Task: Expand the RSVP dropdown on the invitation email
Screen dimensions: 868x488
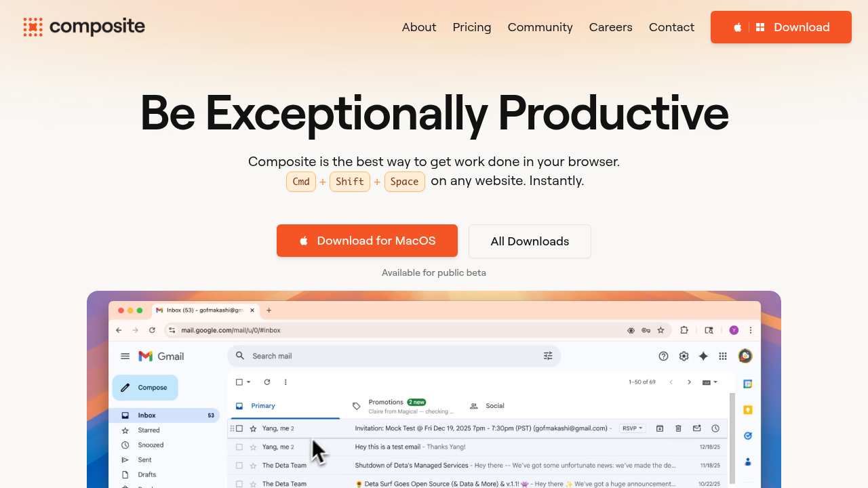Action: coord(633,428)
